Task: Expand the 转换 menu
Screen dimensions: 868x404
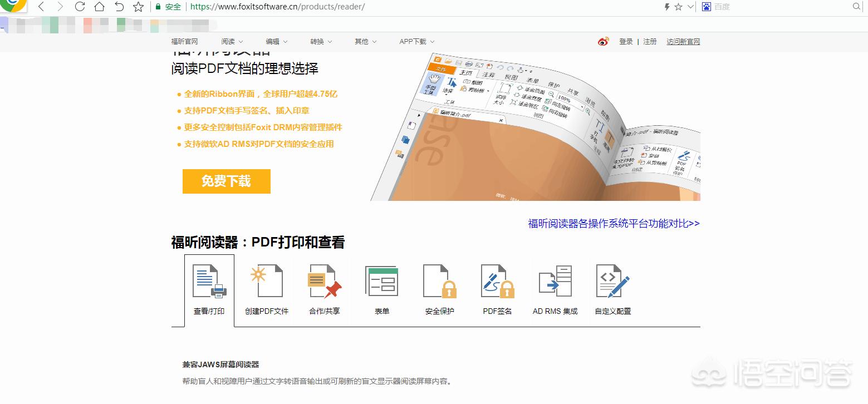Action: 321,42
